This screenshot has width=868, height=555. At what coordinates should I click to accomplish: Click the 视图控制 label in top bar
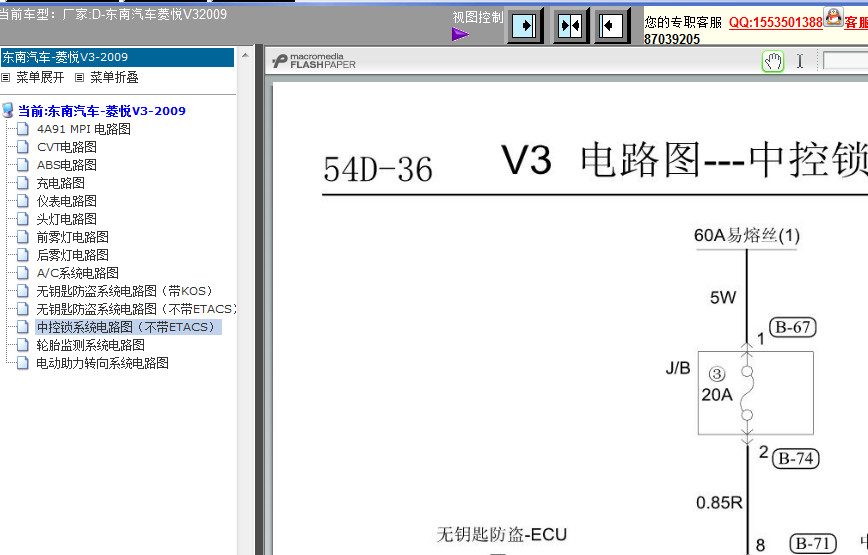478,17
